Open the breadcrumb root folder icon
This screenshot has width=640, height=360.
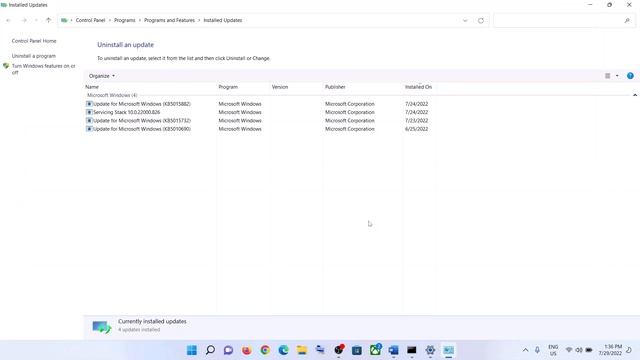point(64,20)
